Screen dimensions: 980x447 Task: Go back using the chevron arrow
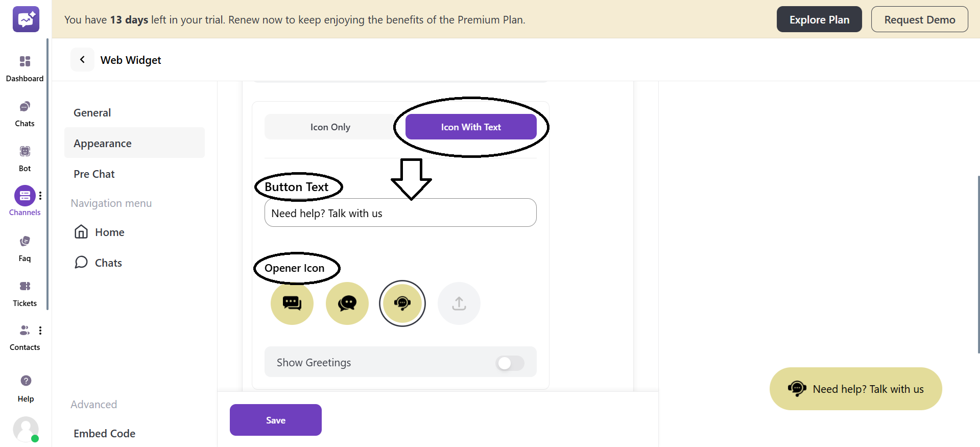[82, 60]
